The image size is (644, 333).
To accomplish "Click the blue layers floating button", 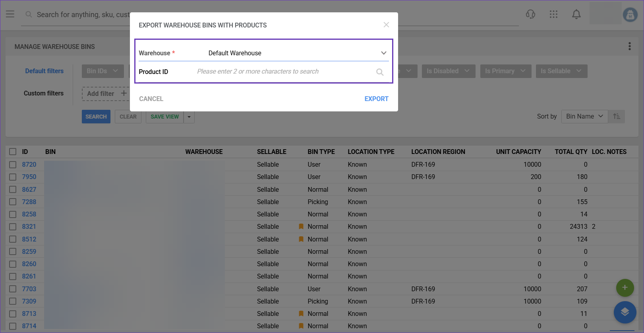I will coord(625,312).
